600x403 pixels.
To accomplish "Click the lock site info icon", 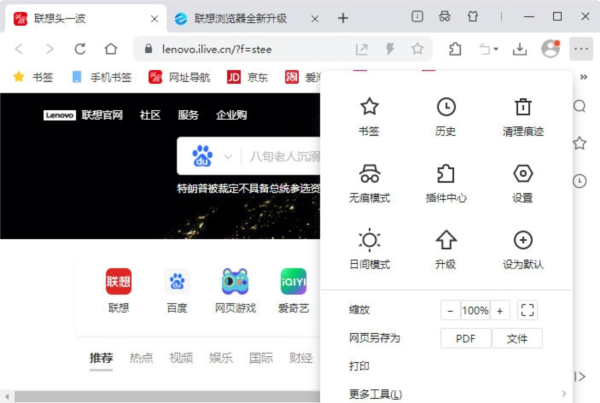I will click(148, 49).
